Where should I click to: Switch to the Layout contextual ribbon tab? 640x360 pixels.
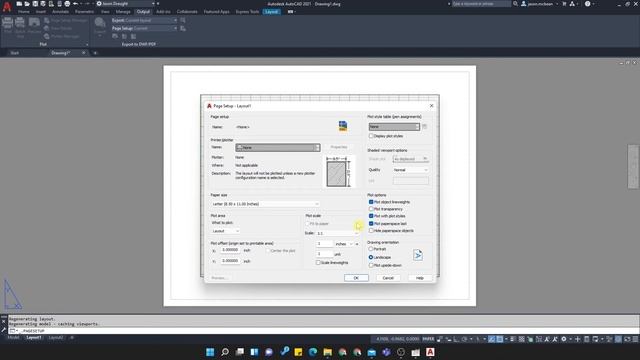(x=271, y=12)
